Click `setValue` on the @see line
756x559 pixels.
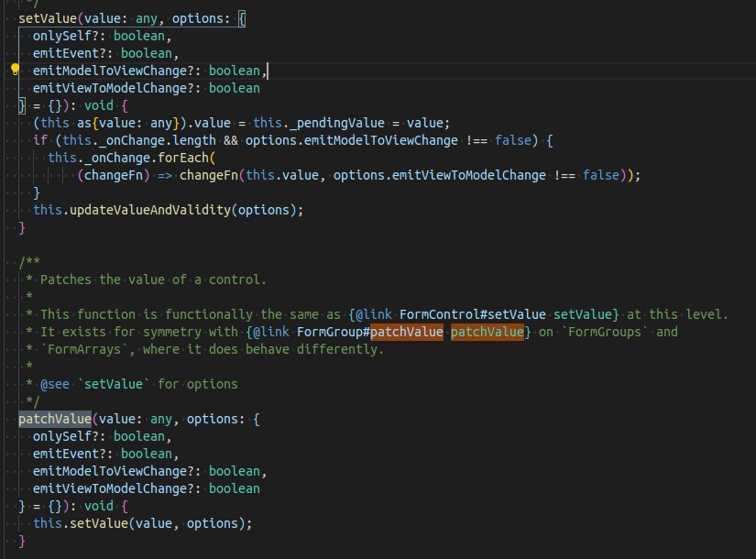coord(114,384)
